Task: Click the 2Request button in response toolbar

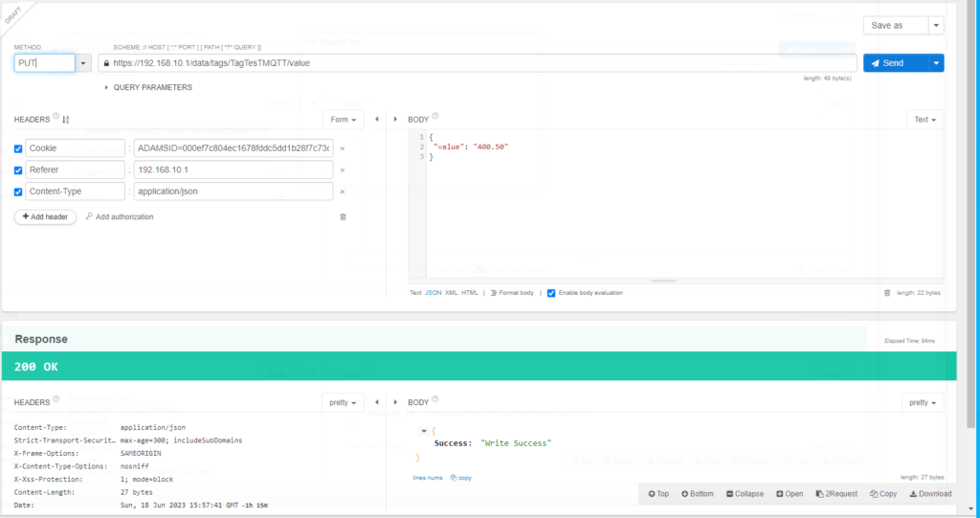Action: pos(836,494)
